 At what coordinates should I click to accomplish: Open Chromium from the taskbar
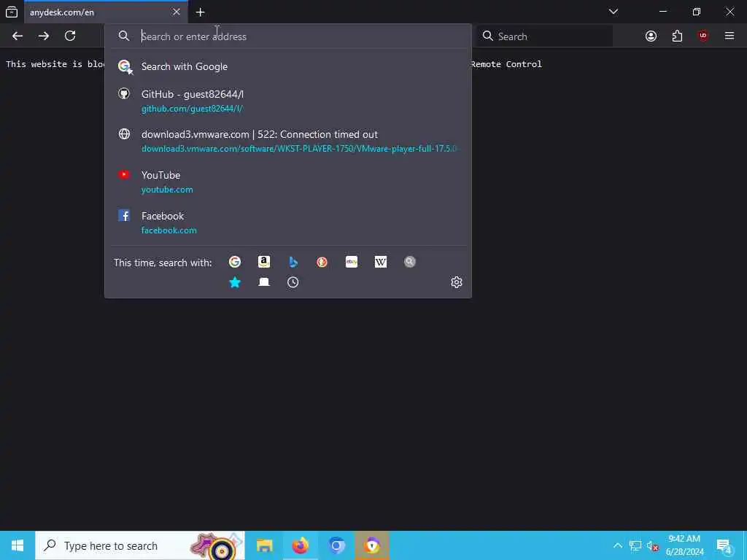[336, 545]
